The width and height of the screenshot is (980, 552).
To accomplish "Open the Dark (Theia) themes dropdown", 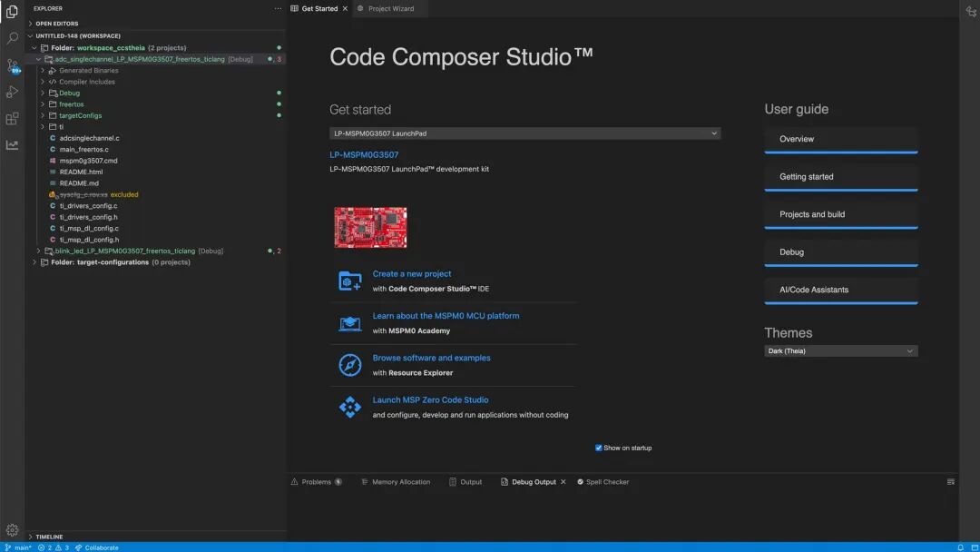I will [x=840, y=350].
